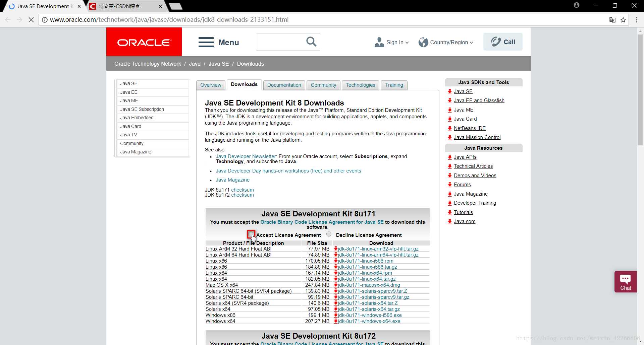Click the browser back arrow
The height and width of the screenshot is (345, 644).
tap(8, 20)
